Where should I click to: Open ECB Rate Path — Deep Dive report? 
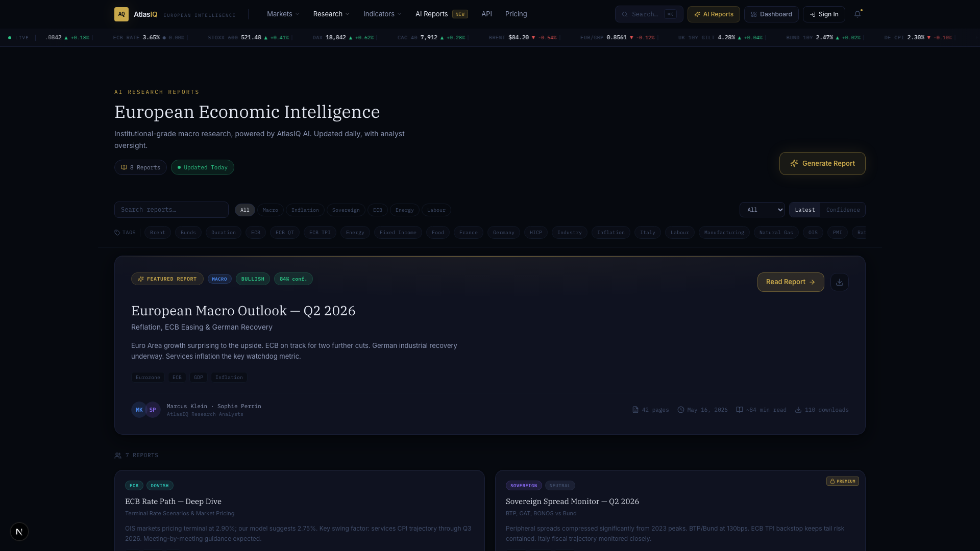point(173,502)
